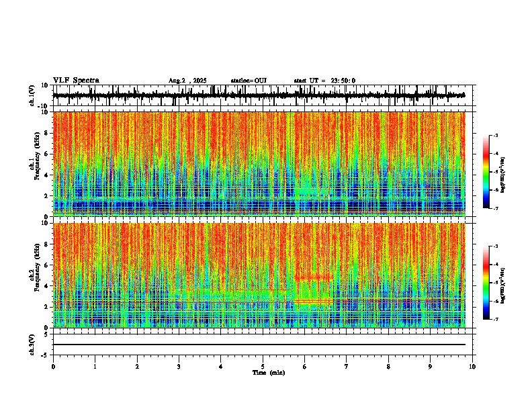Click time axis tick label "7"
The image size is (532, 411).
coord(347,367)
